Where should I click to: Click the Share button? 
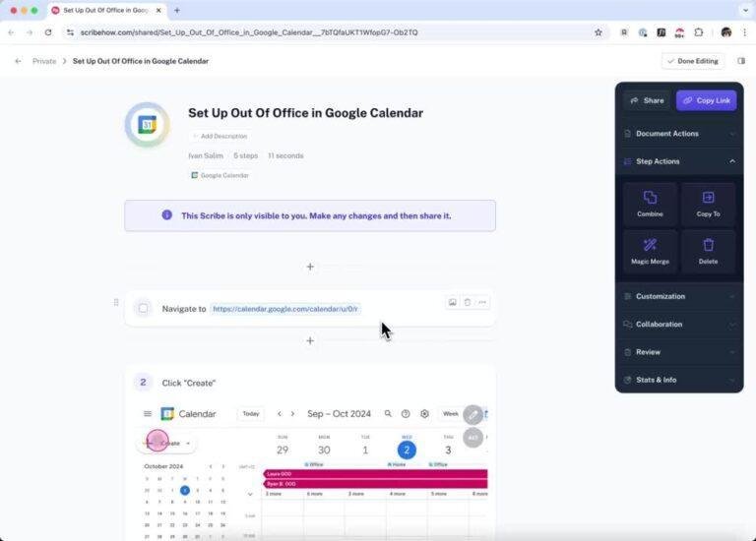pyautogui.click(x=647, y=100)
